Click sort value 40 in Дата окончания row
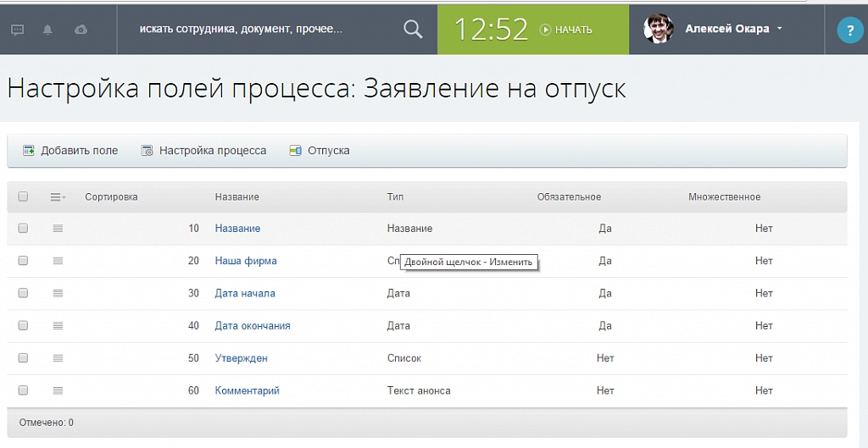Screen dimensions: 868x448 pos(193,326)
